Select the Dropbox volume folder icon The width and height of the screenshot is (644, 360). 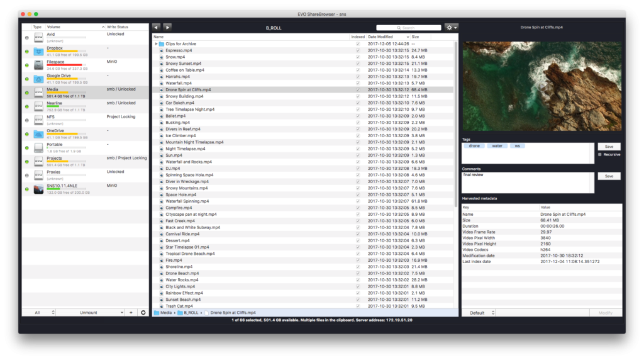38,51
